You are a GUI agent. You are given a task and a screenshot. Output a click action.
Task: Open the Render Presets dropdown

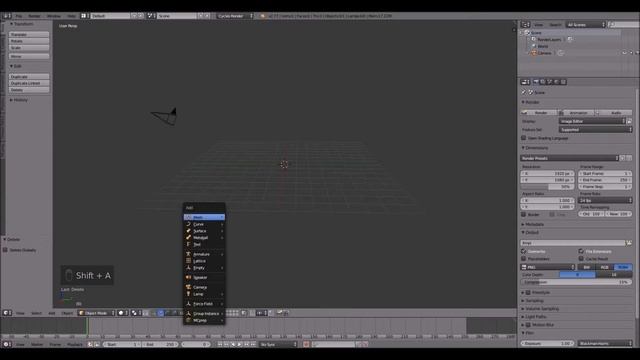tap(570, 158)
